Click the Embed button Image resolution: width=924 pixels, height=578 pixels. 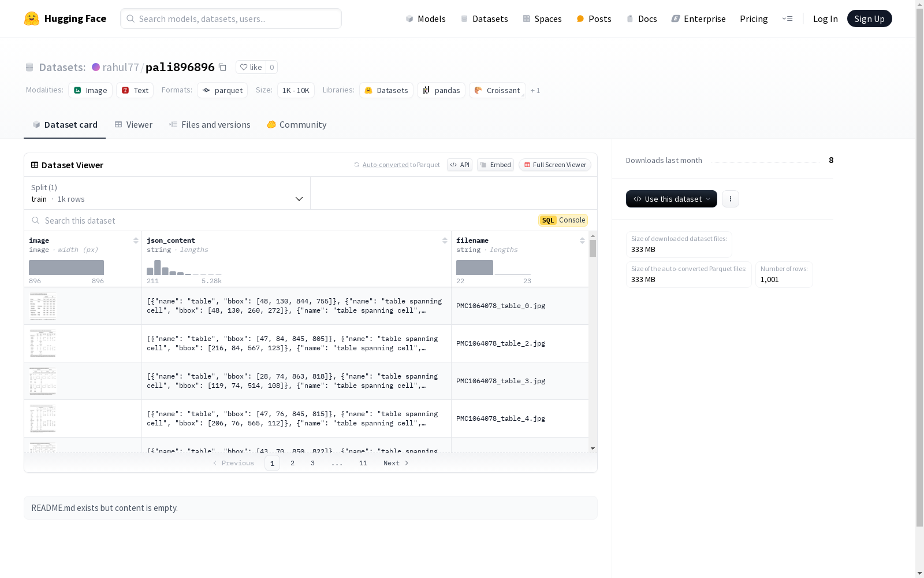click(x=495, y=165)
